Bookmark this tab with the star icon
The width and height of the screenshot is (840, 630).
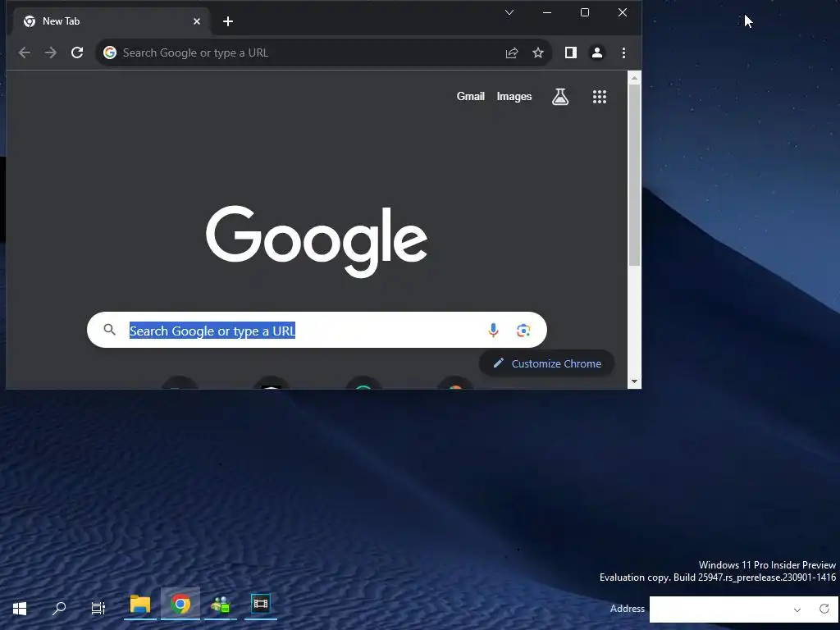point(538,52)
